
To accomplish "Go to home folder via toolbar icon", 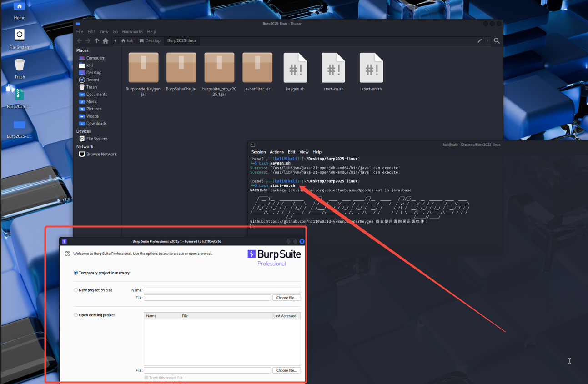I will 106,41.
